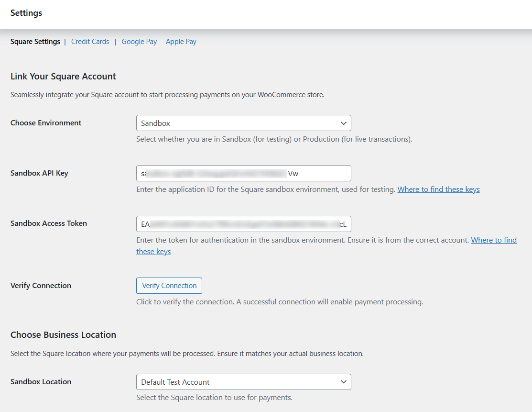Image resolution: width=532 pixels, height=412 pixels.
Task: Click the 'Choose Business Location' heading
Action: [63, 335]
